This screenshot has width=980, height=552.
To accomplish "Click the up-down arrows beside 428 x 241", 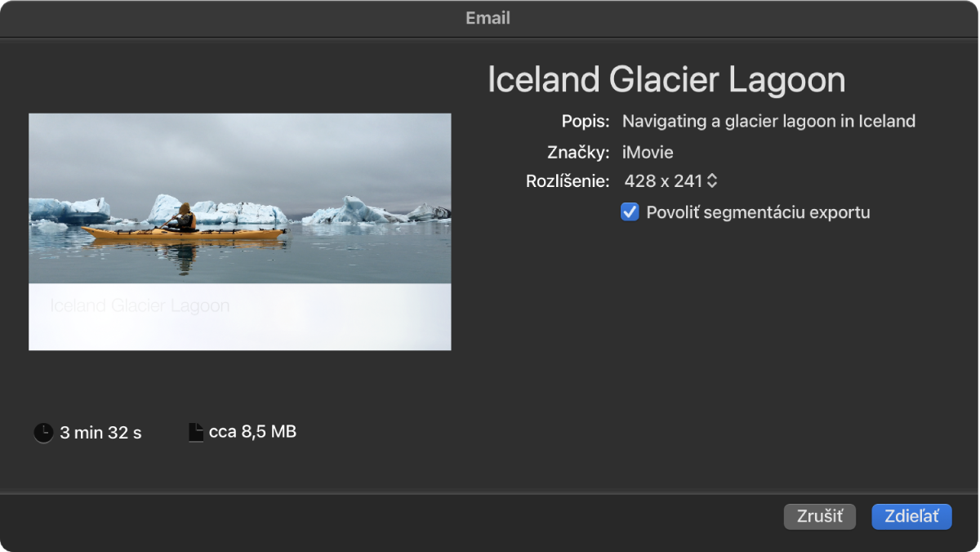I will click(x=712, y=180).
